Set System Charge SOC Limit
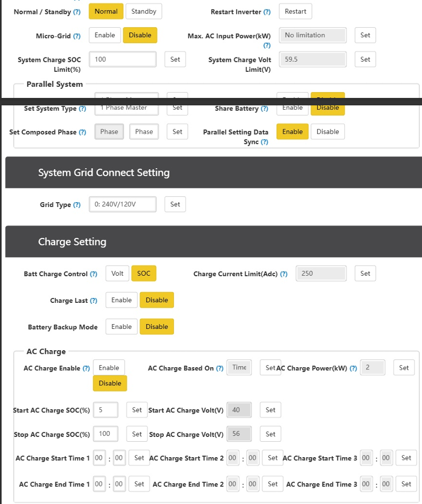This screenshot has width=422, height=504. 175,59
